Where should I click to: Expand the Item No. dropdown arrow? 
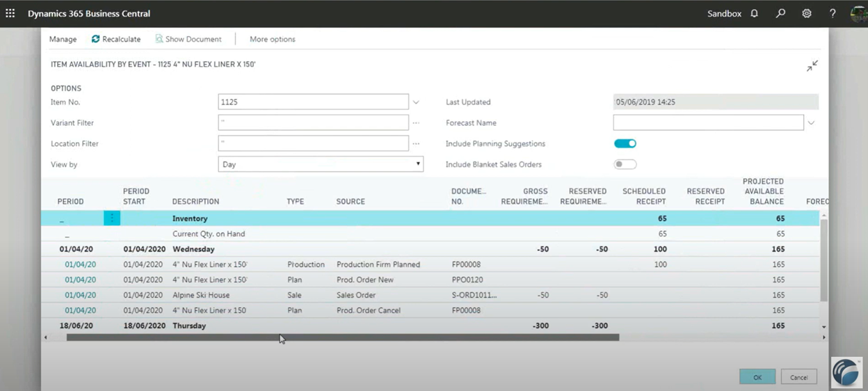[416, 102]
